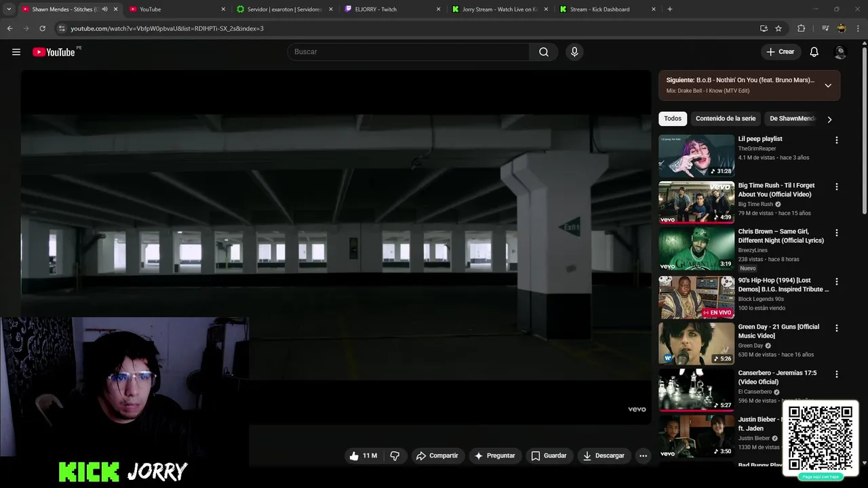Viewport: 868px width, 488px height.
Task: Select the Contenido de la serie chip
Action: [x=726, y=119]
